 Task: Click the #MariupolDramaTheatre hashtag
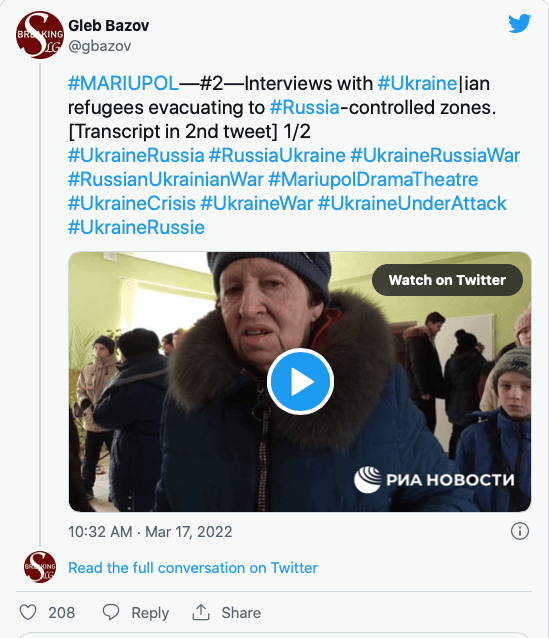[373, 179]
